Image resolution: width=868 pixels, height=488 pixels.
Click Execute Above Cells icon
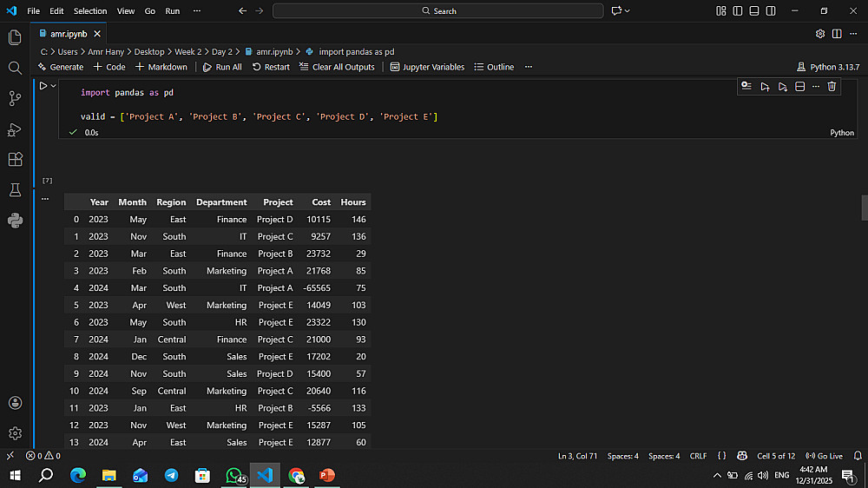pos(765,87)
